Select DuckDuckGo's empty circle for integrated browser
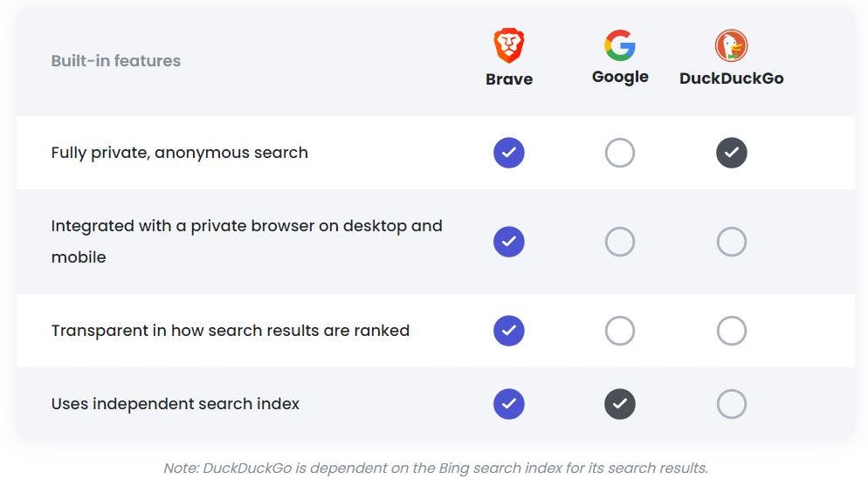Screen dimensions: 868x486 pyautogui.click(x=731, y=242)
